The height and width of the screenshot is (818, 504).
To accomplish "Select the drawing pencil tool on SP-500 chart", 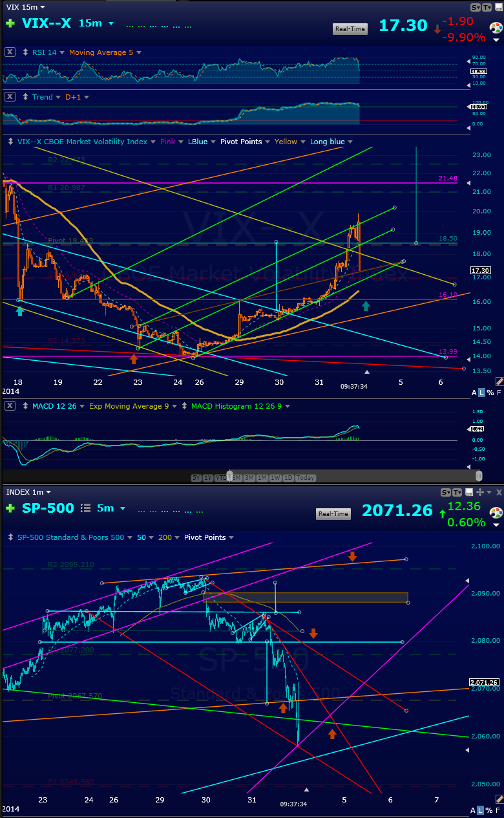I will 499,800.
